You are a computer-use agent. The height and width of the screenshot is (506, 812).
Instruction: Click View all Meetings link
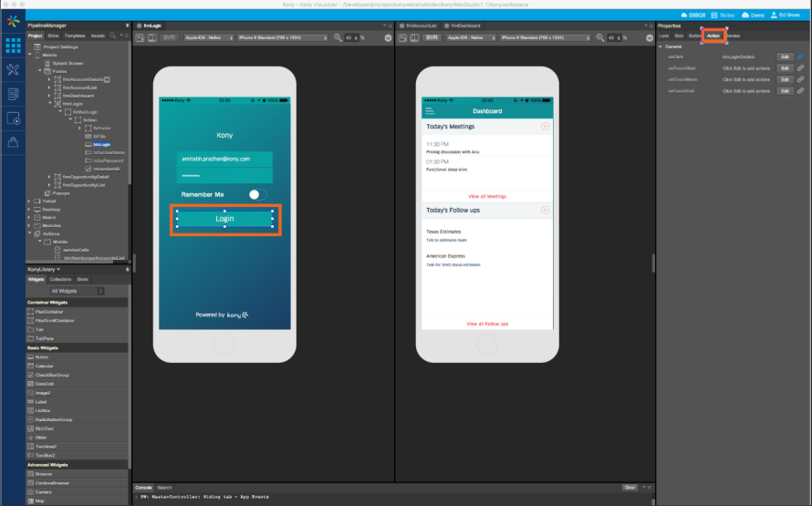click(x=487, y=197)
